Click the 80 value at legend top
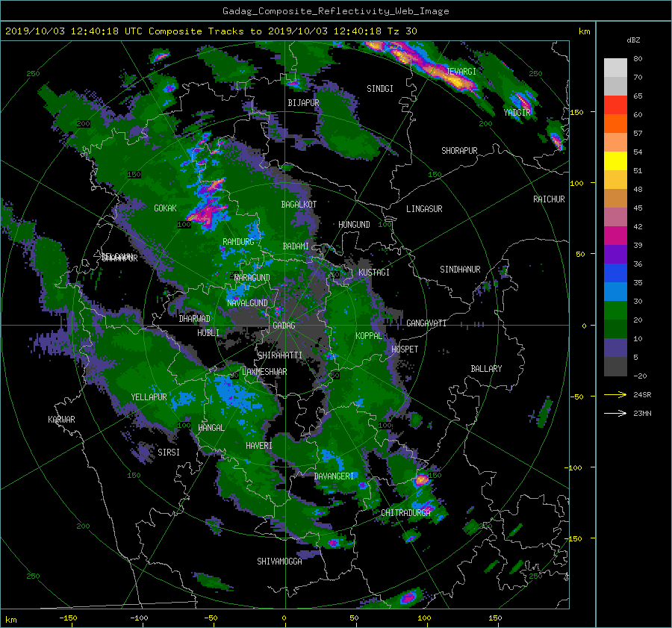Screen dimensions: 672x628 point(638,59)
